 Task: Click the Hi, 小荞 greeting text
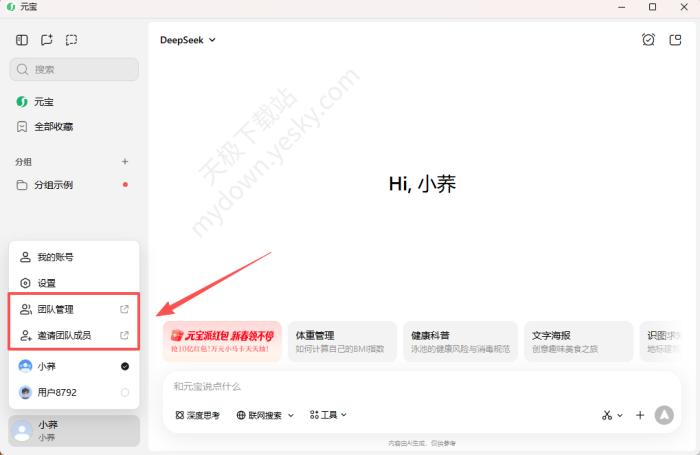422,184
